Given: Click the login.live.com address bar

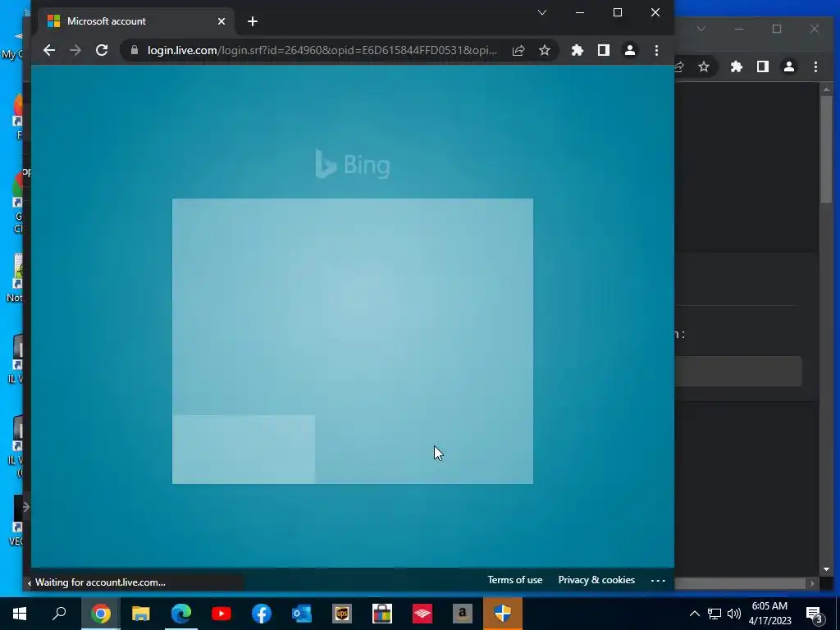Looking at the screenshot, I should [322, 50].
